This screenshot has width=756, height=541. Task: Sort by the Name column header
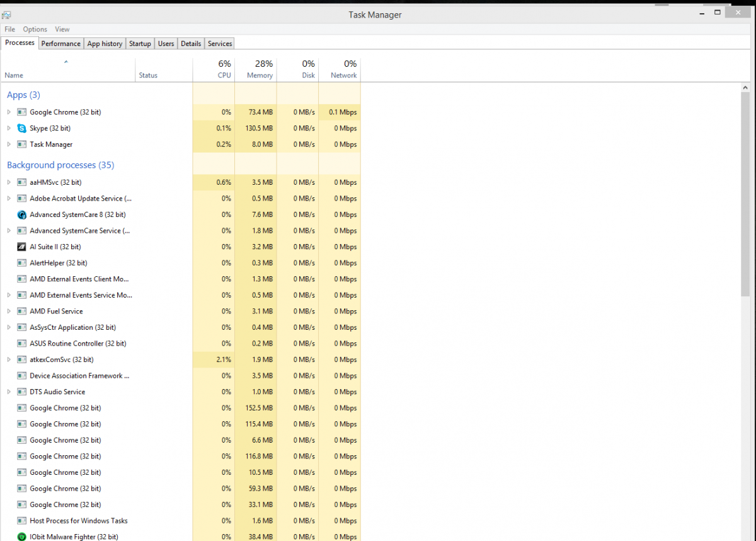(68, 70)
